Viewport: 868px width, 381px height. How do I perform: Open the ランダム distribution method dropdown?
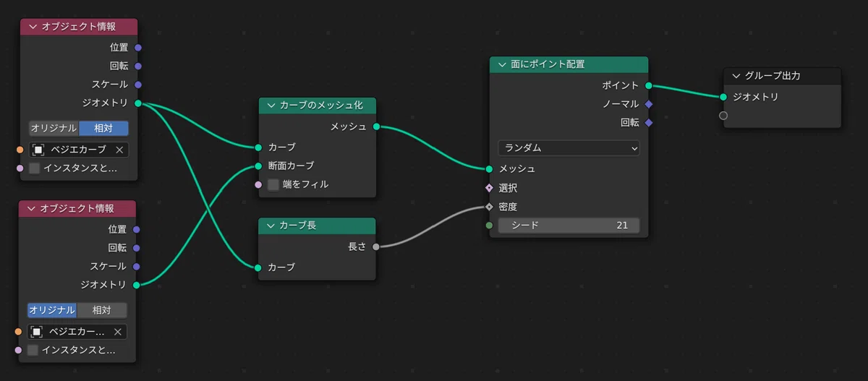click(569, 147)
